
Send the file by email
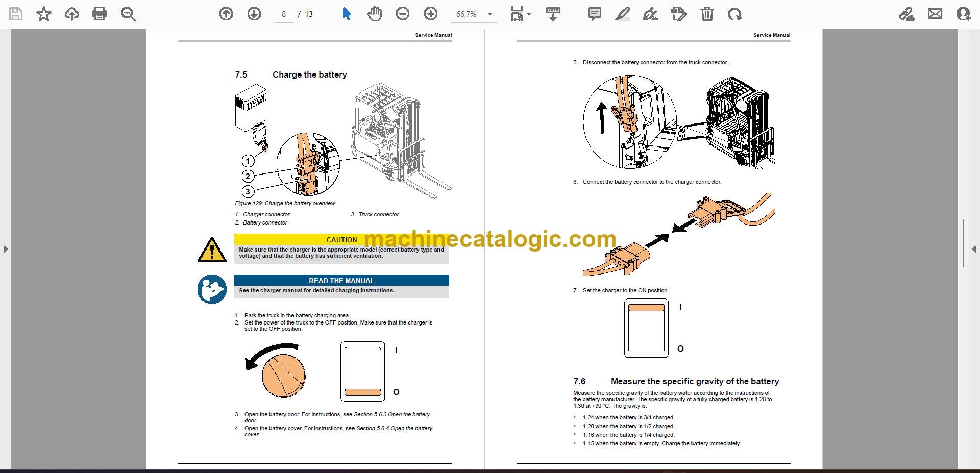coord(935,14)
